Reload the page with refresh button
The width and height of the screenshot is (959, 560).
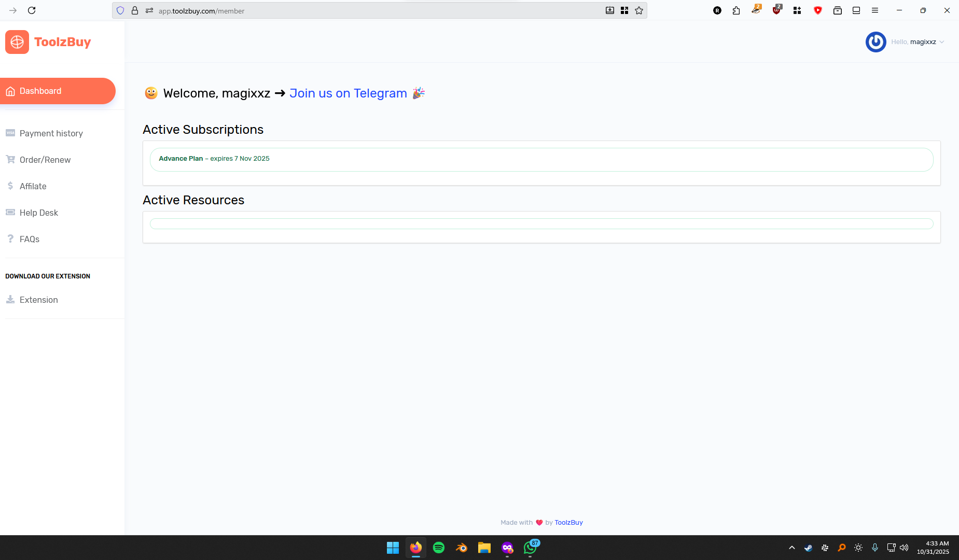pos(32,10)
